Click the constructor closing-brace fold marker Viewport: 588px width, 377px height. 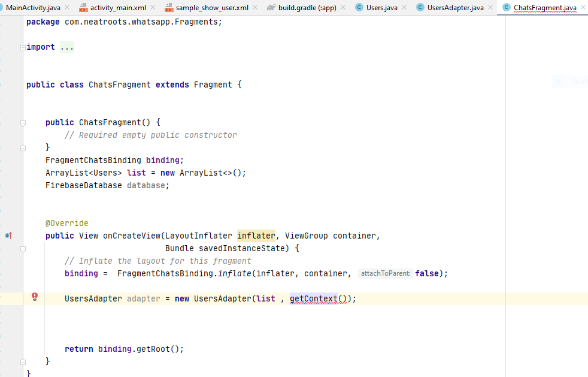(23, 148)
